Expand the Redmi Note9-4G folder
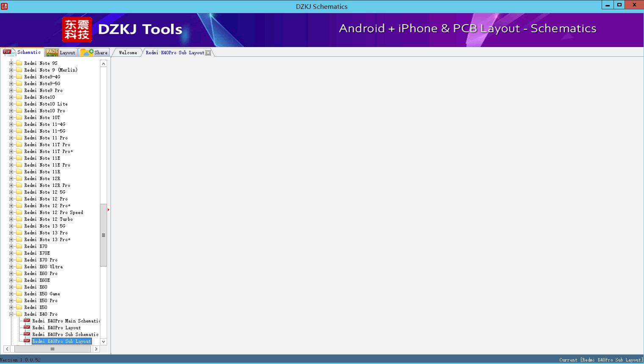This screenshot has width=644, height=364. point(11,77)
